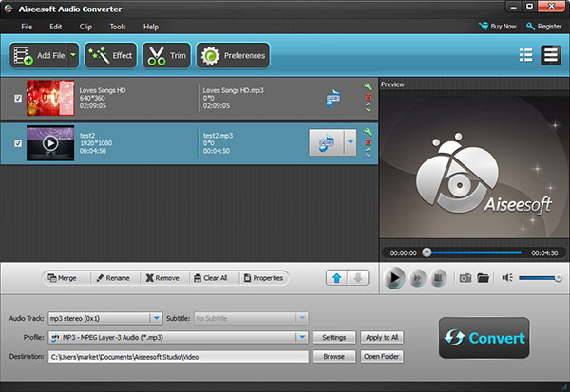This screenshot has width=570, height=392.
Task: Click the green wrench icon for test2
Action: [x=368, y=132]
